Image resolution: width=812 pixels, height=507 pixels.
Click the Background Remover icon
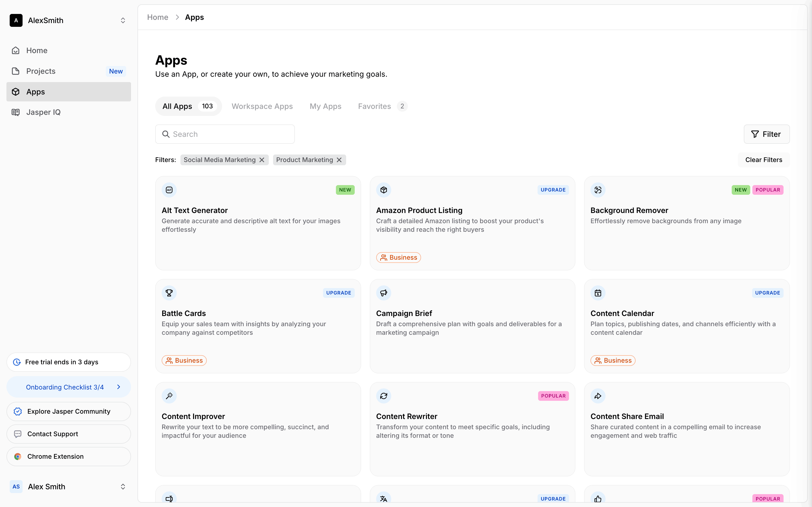(x=598, y=190)
